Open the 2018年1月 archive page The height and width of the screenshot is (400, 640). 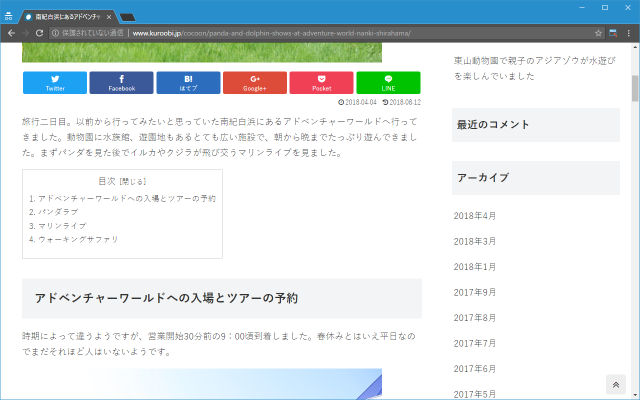point(475,267)
